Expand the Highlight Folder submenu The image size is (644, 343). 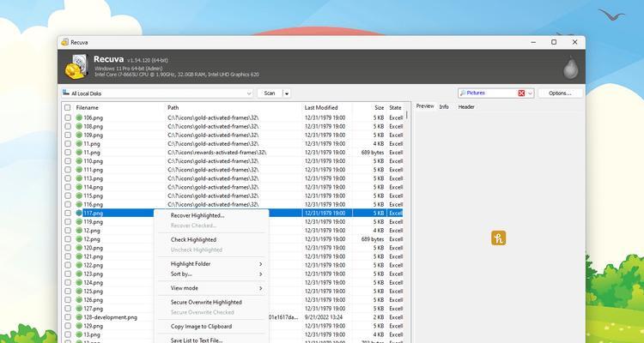[x=260, y=264]
